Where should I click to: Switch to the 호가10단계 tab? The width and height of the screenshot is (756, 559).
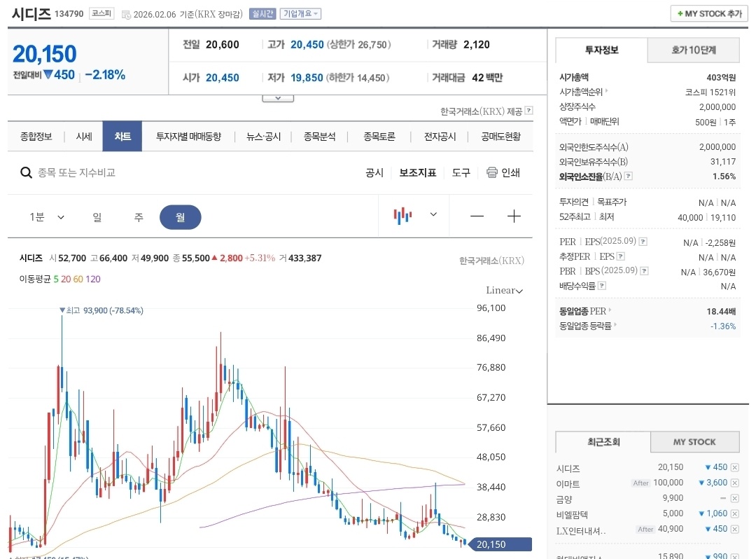(x=694, y=50)
